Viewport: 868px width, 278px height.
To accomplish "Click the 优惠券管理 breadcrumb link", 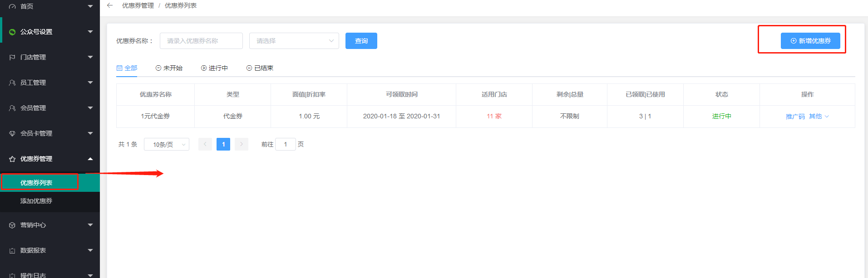I will pyautogui.click(x=138, y=5).
